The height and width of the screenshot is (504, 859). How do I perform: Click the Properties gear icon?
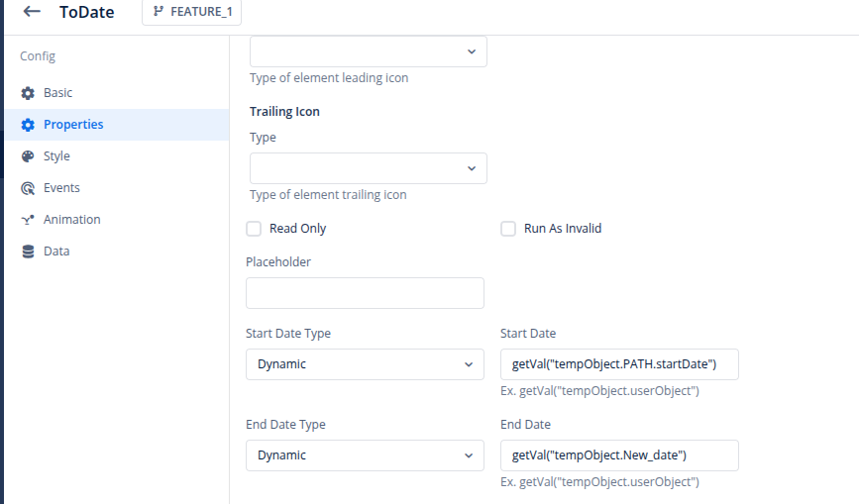click(28, 125)
